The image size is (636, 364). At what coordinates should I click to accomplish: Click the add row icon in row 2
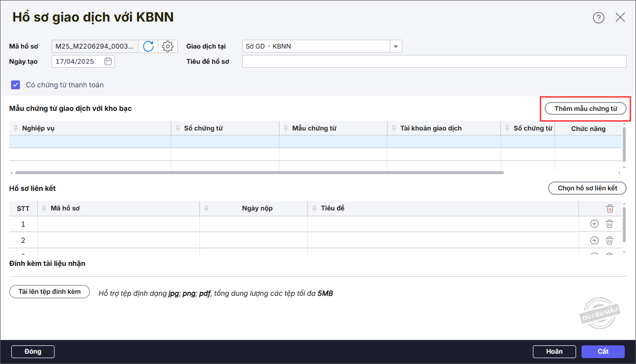[x=594, y=240]
